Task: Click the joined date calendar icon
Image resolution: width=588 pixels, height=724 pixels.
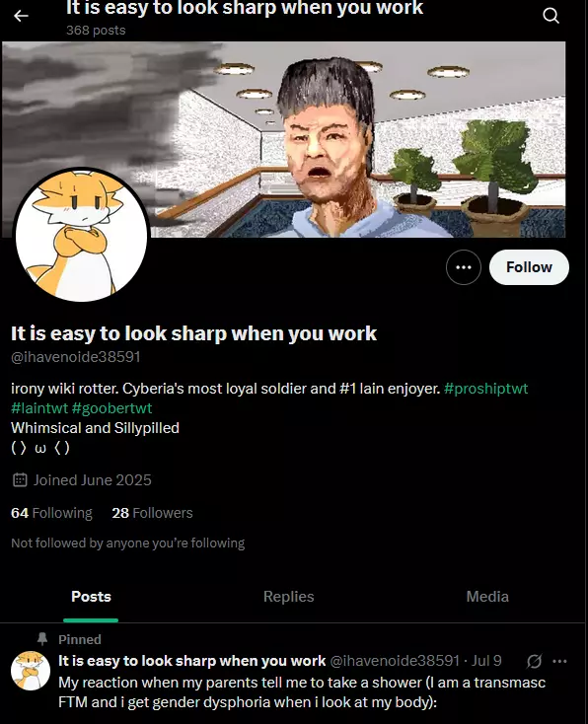Action: (x=20, y=480)
